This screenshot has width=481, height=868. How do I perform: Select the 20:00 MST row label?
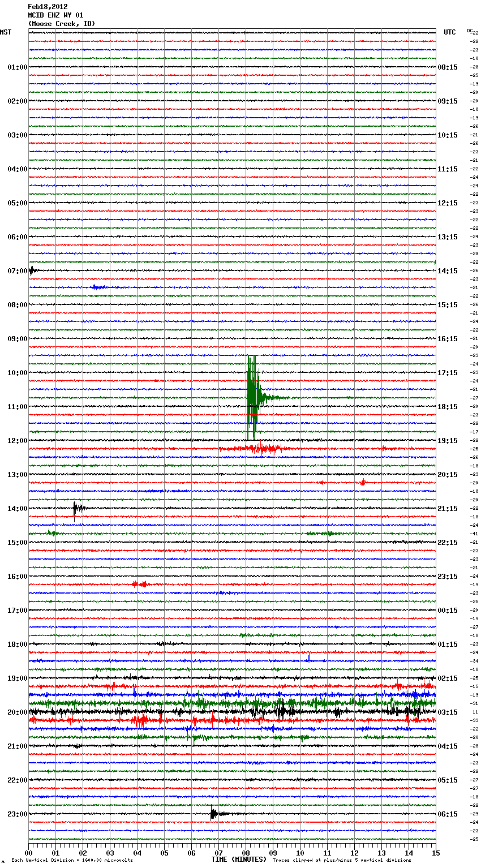(17, 712)
